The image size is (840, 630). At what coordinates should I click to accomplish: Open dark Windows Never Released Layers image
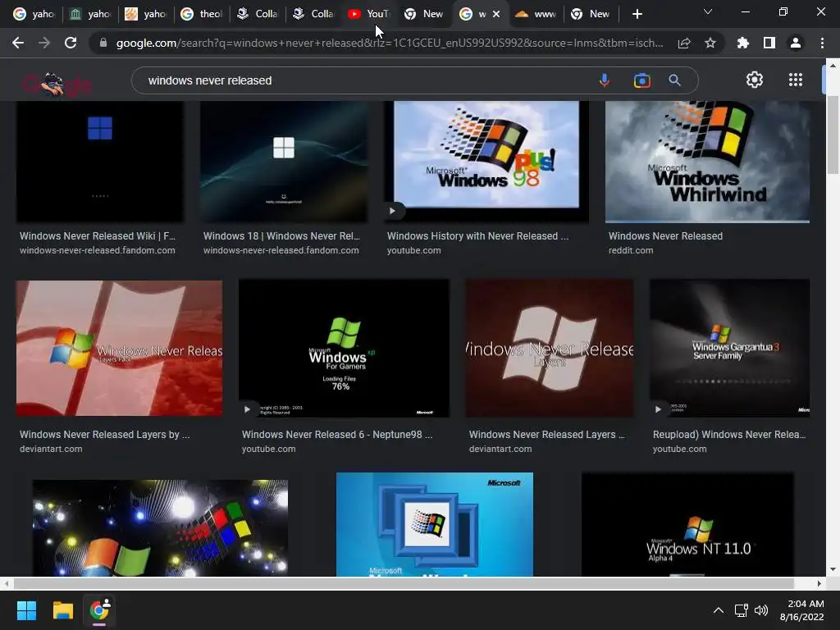tap(549, 348)
